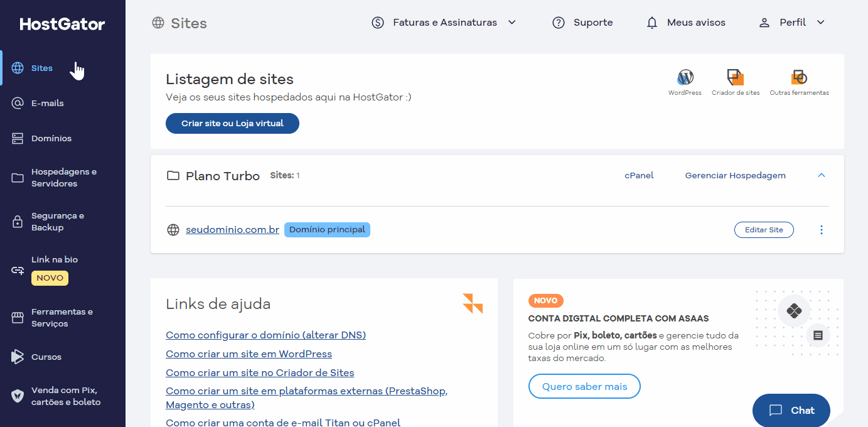
Task: Click the document icon in Asaas card
Action: [x=818, y=335]
